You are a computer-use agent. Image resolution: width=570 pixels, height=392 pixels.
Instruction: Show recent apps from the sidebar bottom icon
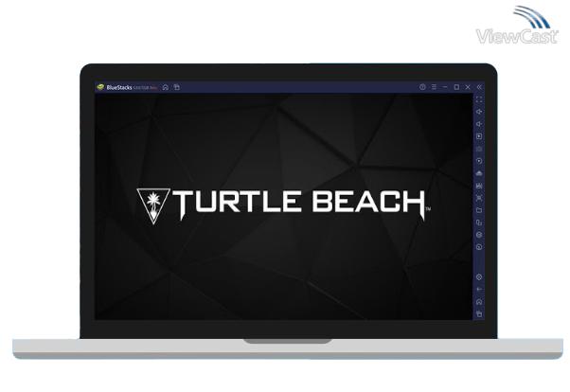click(479, 313)
